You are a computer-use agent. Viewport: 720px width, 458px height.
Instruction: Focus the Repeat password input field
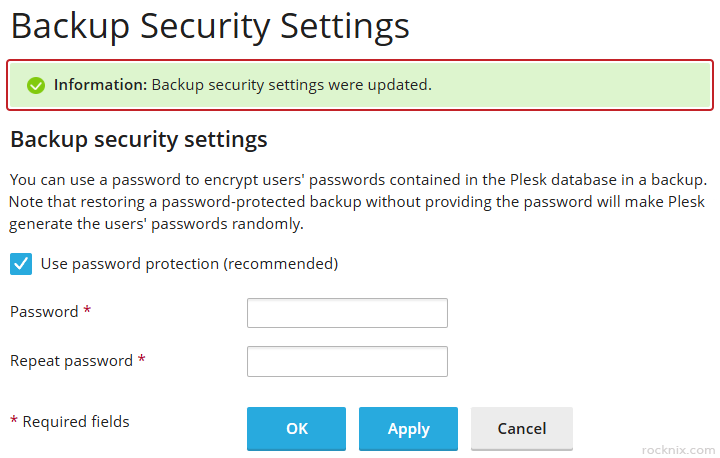click(347, 361)
